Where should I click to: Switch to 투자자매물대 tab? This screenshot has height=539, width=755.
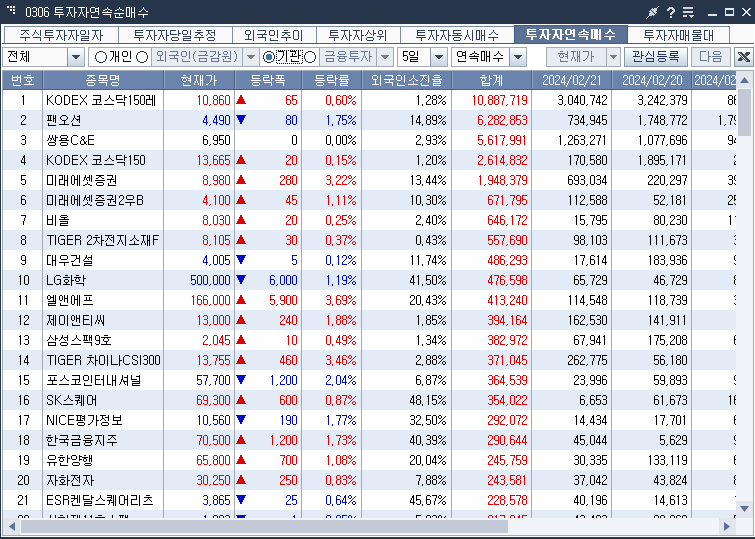[x=678, y=35]
